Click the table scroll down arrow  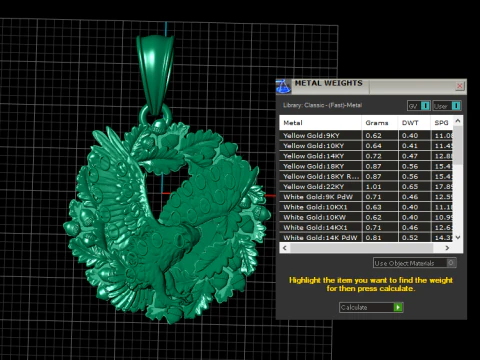458,237
